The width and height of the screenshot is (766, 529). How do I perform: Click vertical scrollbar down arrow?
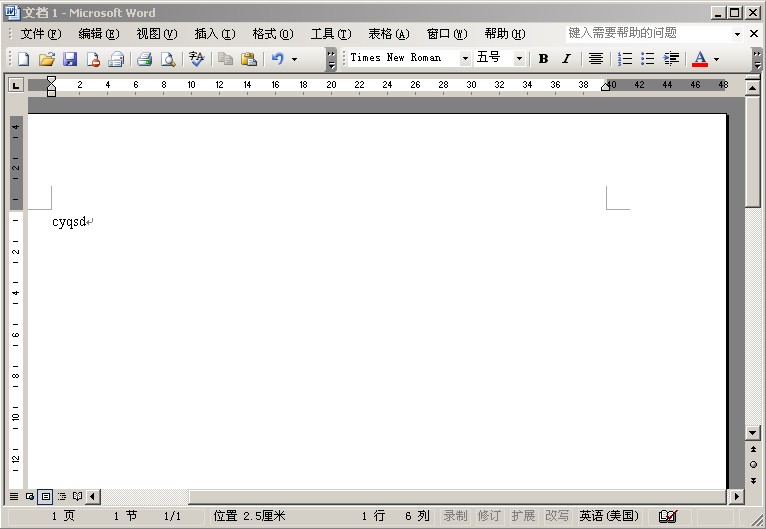point(753,433)
